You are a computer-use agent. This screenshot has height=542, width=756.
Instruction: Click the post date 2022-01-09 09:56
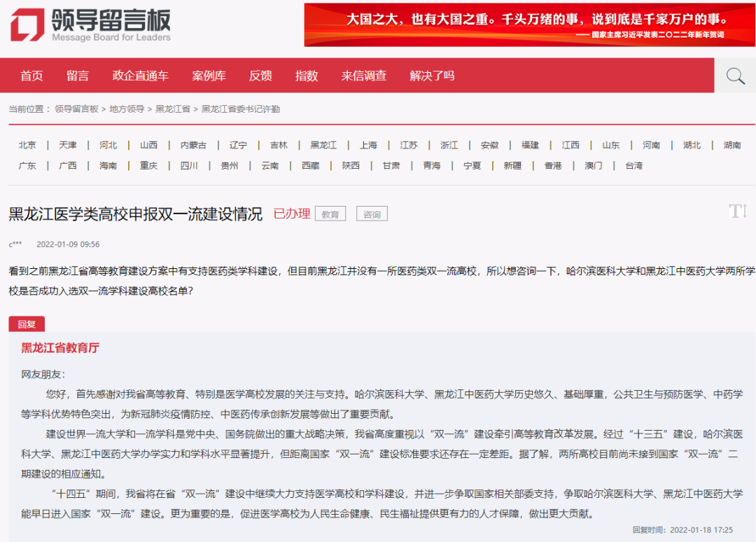click(68, 244)
